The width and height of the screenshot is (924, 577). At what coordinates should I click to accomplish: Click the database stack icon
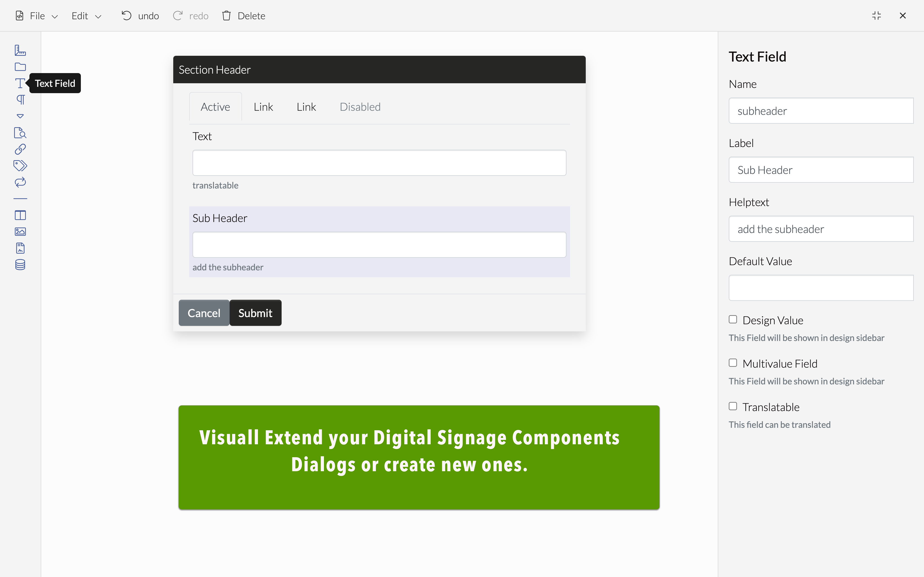tap(20, 264)
